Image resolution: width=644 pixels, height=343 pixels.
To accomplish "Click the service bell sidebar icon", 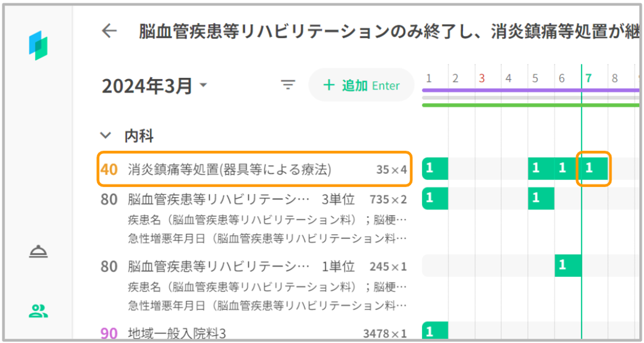I will click(38, 251).
